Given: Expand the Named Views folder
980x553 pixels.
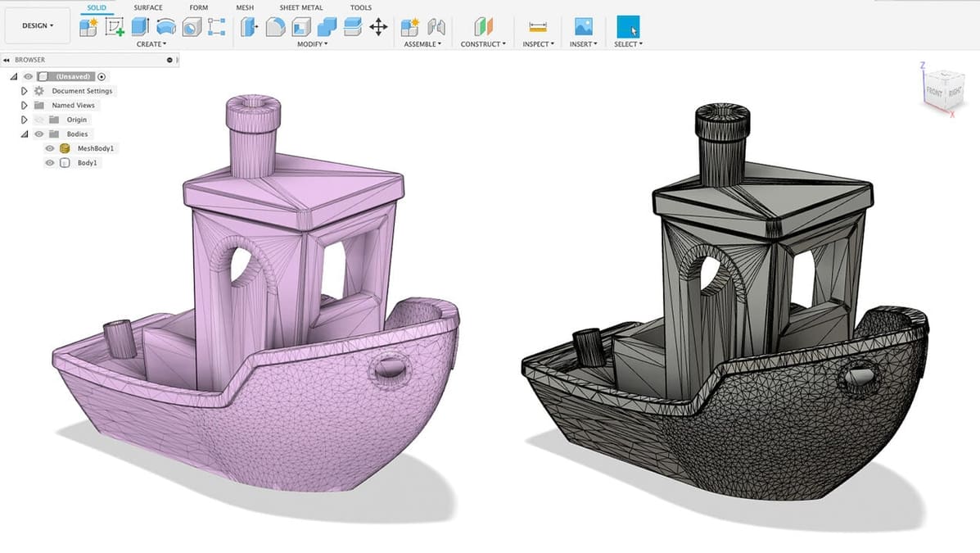Looking at the screenshot, I should click(25, 106).
